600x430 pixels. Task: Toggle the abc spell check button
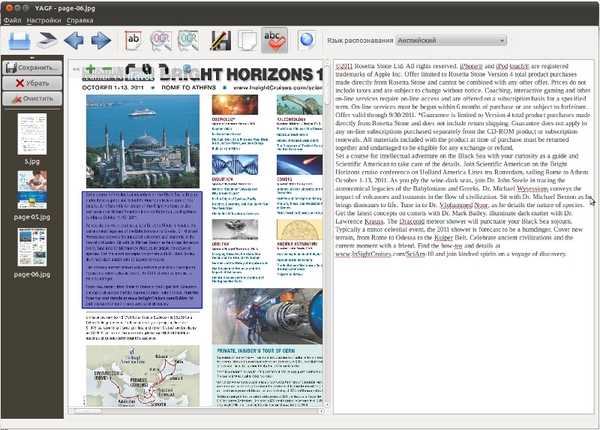pos(275,41)
